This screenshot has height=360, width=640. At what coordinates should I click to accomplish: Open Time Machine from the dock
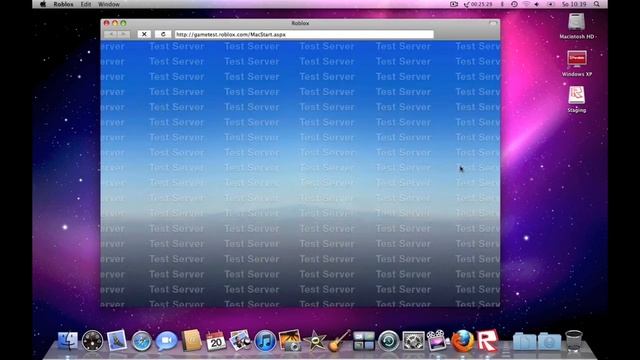click(x=389, y=341)
